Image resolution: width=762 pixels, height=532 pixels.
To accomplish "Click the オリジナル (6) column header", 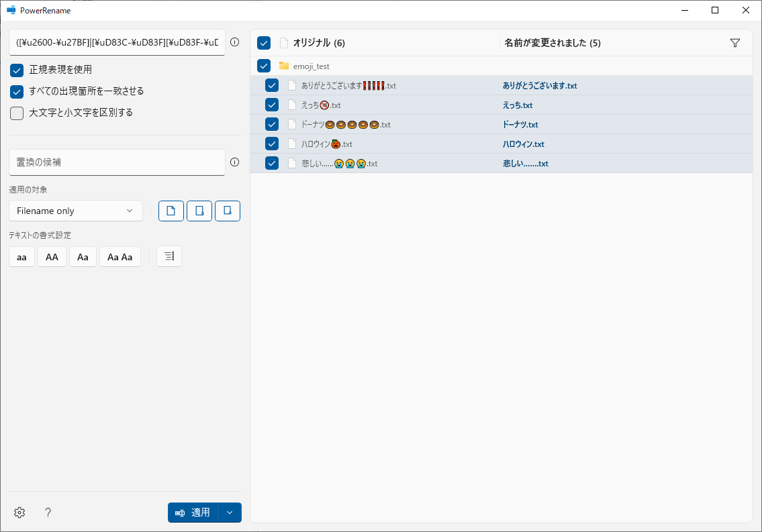I will pos(319,43).
